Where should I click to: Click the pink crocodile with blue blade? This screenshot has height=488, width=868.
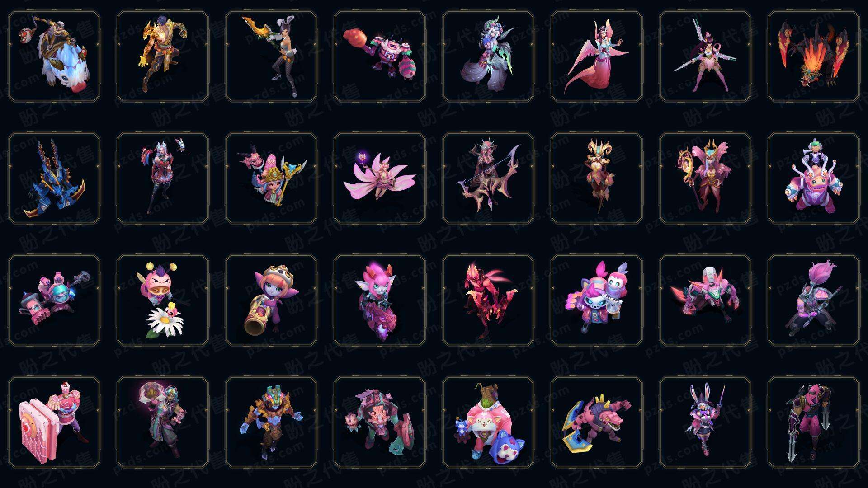click(x=597, y=422)
